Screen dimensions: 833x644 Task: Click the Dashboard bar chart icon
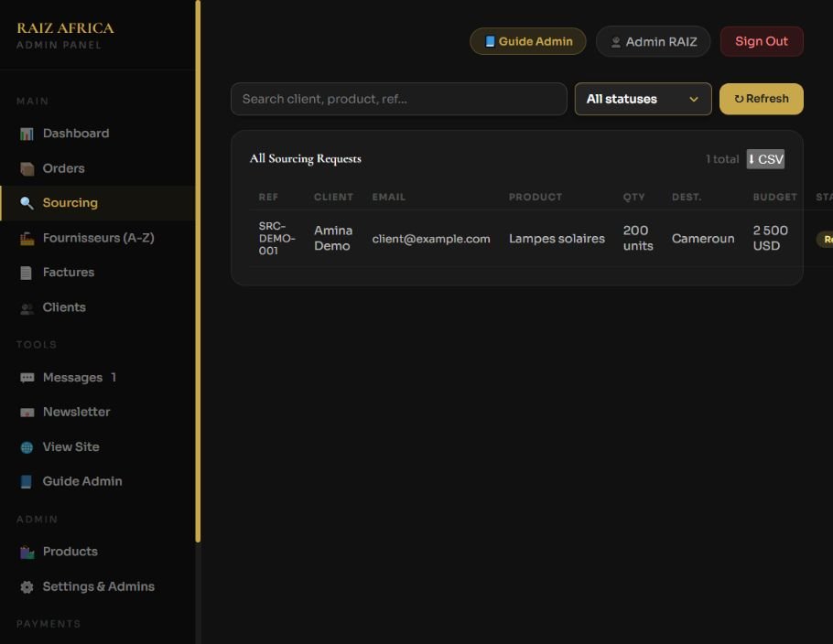click(x=27, y=134)
